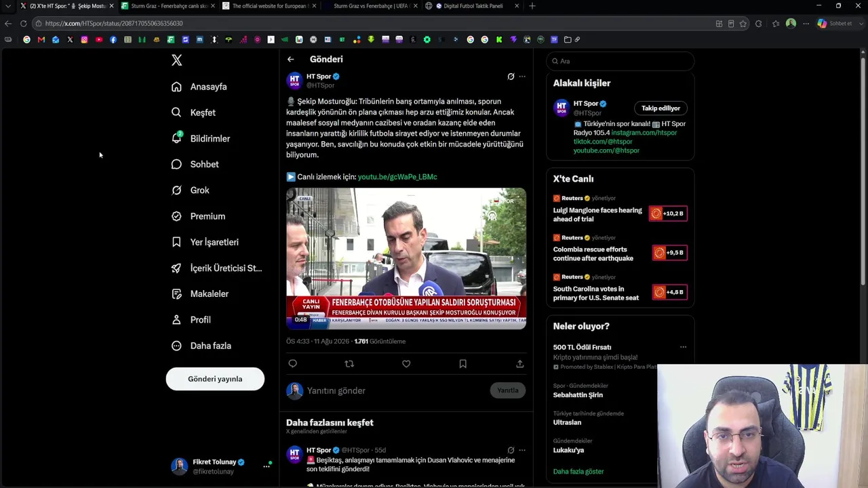Open options for 500 TL Ödül Fırsatı
The image size is (868, 488).
click(683, 347)
